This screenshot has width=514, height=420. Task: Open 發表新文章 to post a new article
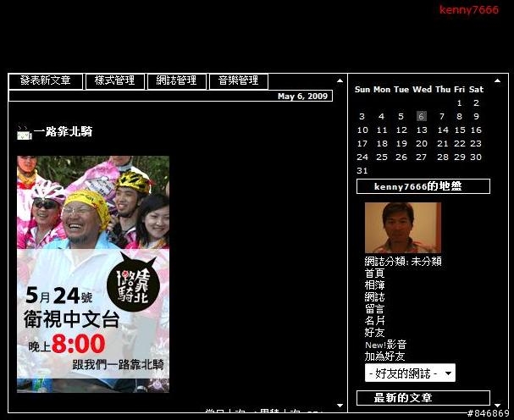46,81
